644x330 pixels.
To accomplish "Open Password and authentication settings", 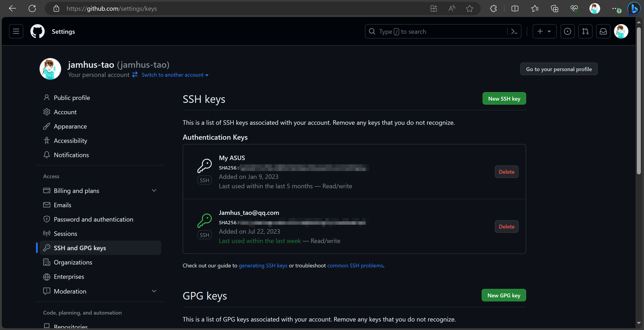I will click(100, 219).
